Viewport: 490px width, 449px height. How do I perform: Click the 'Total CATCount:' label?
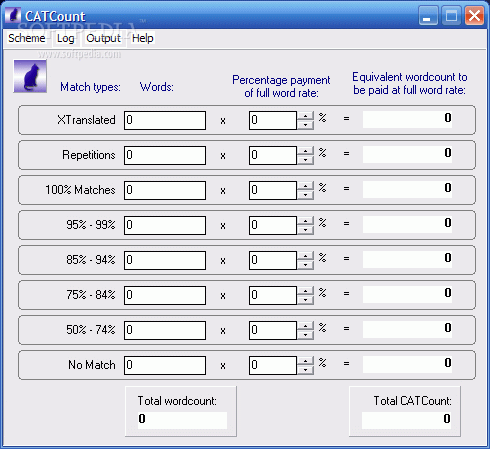click(x=413, y=401)
